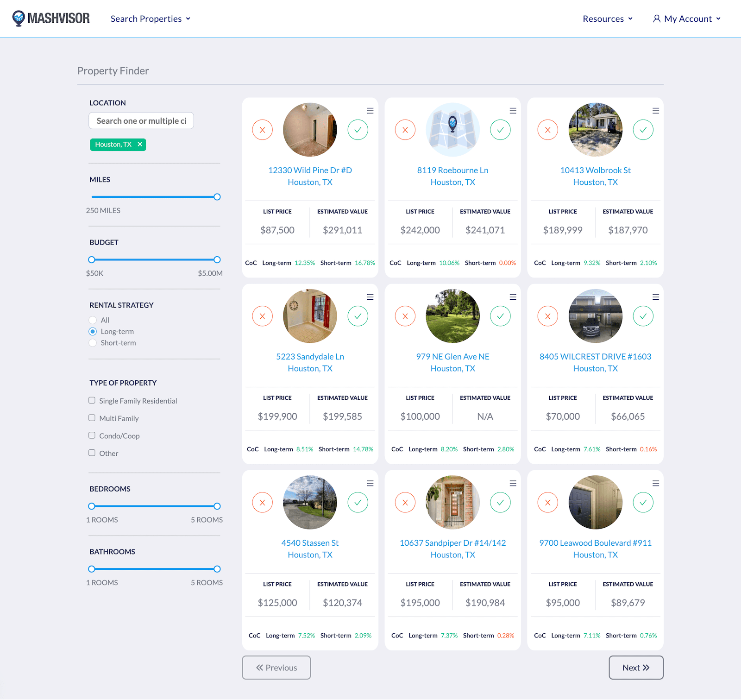Reject the 9700 Leawood Boulevard property

click(x=547, y=503)
